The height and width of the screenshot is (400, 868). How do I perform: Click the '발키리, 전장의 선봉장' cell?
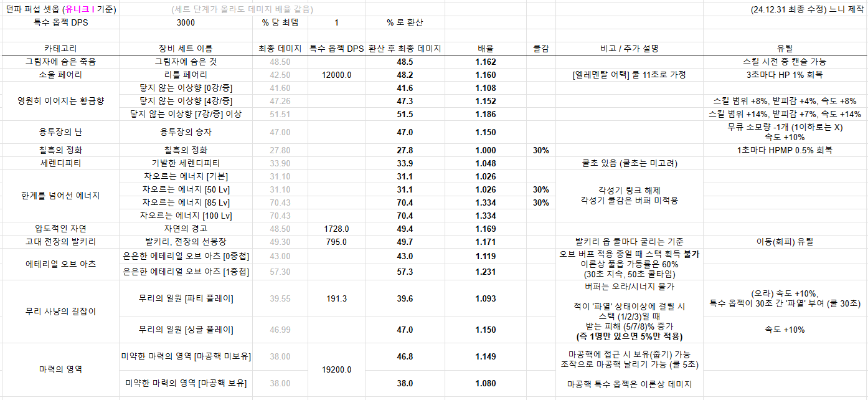(186, 242)
